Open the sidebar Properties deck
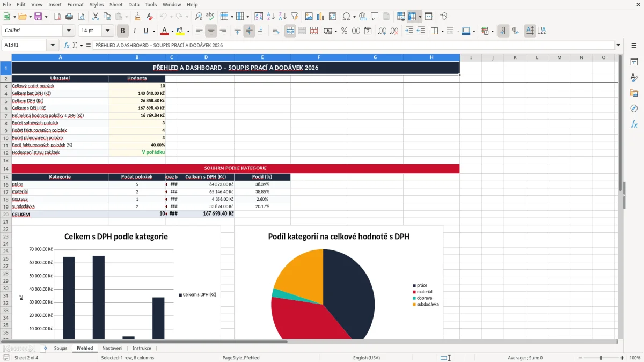Image resolution: width=644 pixels, height=362 pixels. click(x=634, y=62)
